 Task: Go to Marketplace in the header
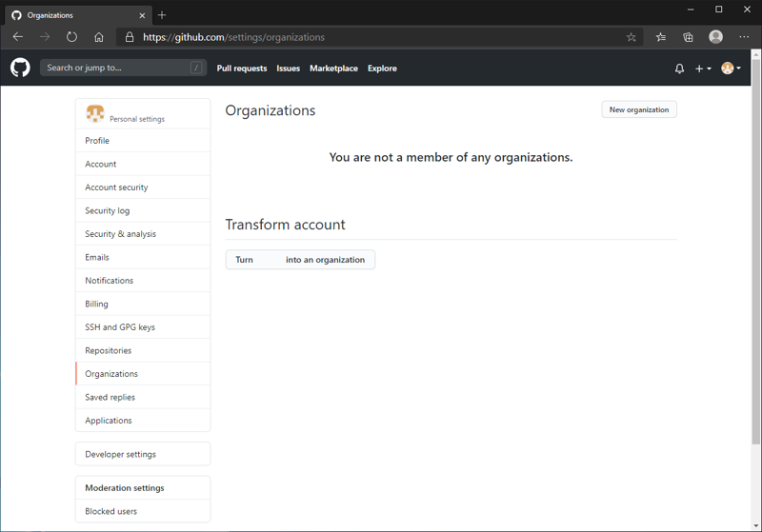(x=333, y=69)
